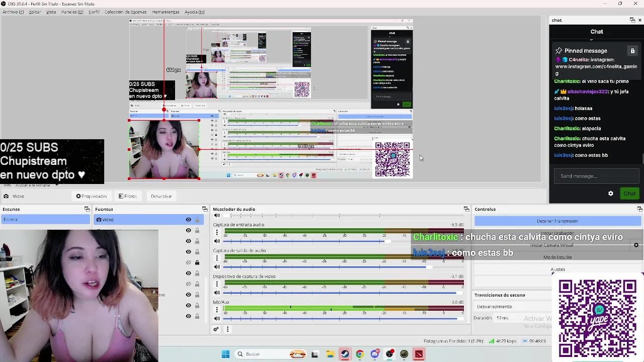
Task: Pop out the Controles dock
Action: coord(639,209)
